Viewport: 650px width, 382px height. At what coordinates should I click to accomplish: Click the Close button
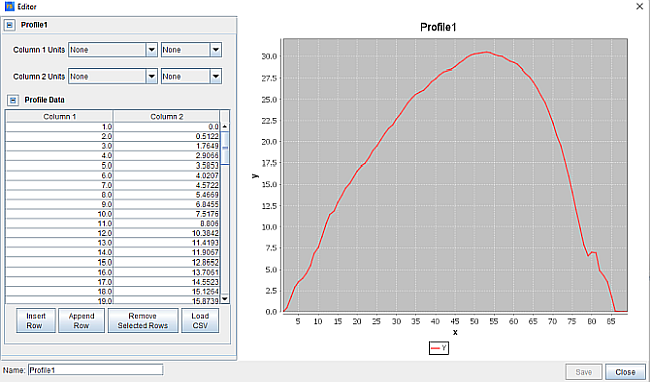[625, 372]
